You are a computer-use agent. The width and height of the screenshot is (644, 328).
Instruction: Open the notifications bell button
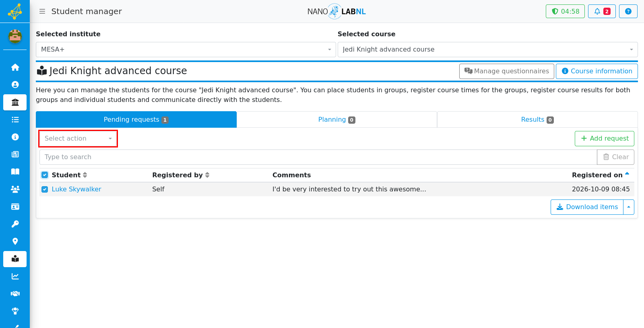(602, 11)
